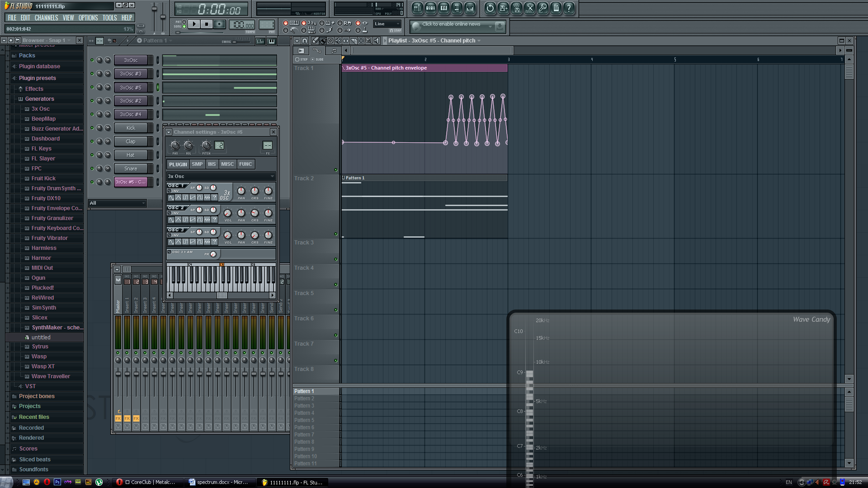Start playback with the play button

point(194,24)
